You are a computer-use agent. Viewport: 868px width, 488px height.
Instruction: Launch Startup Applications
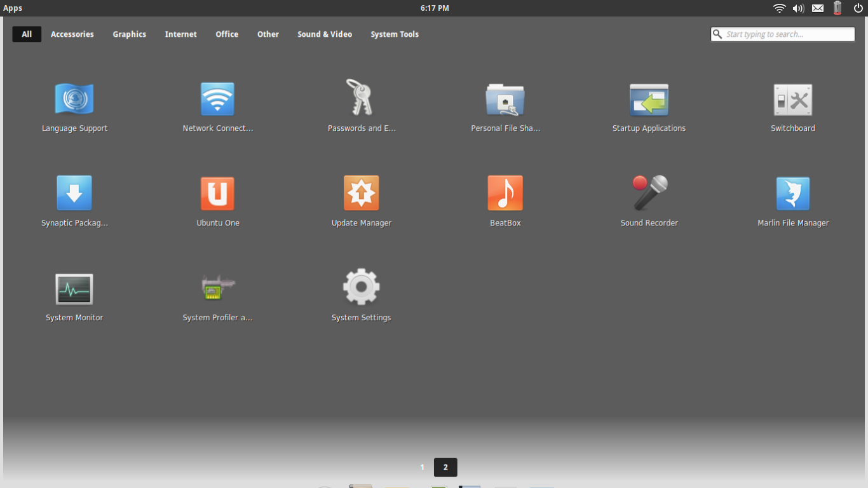point(649,100)
